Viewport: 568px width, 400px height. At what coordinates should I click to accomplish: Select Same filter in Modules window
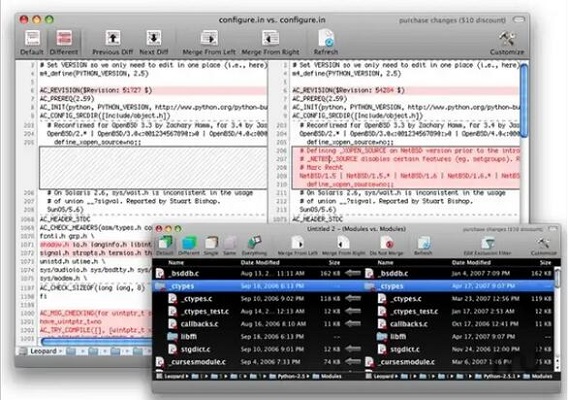click(230, 245)
